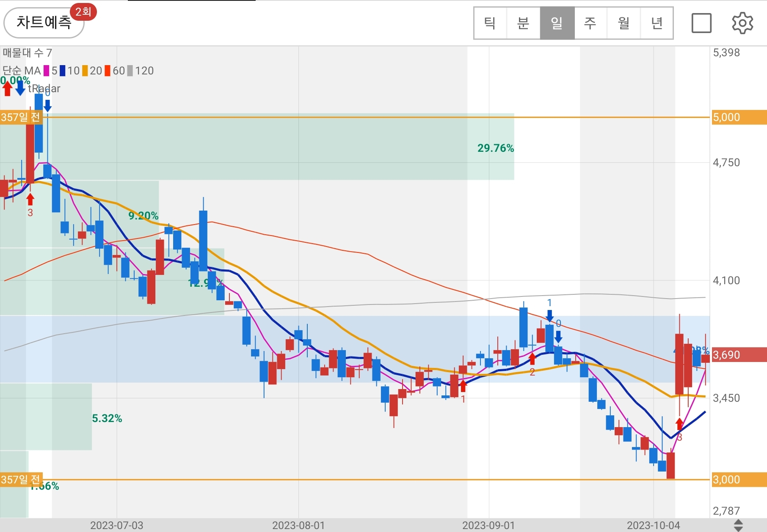Screen dimensions: 767x532
Task: Click the 매물대 수 7 indicator label
Action: 27,53
